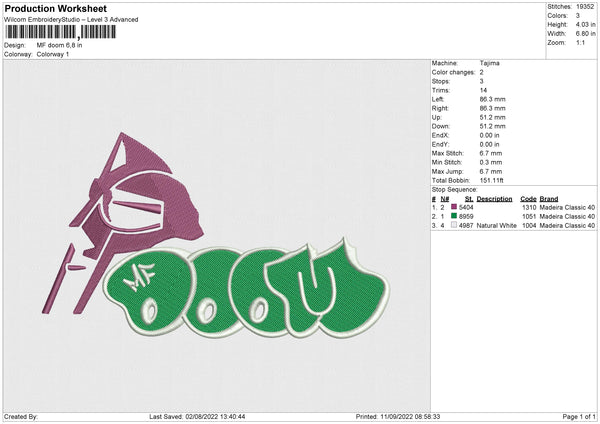Click the barcode under the worksheet title
Viewport: 600px width, 424px height.
coord(60,32)
